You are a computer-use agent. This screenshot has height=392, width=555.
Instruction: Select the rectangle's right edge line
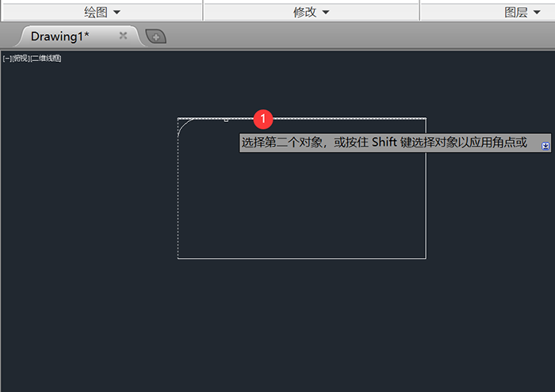(x=426, y=188)
